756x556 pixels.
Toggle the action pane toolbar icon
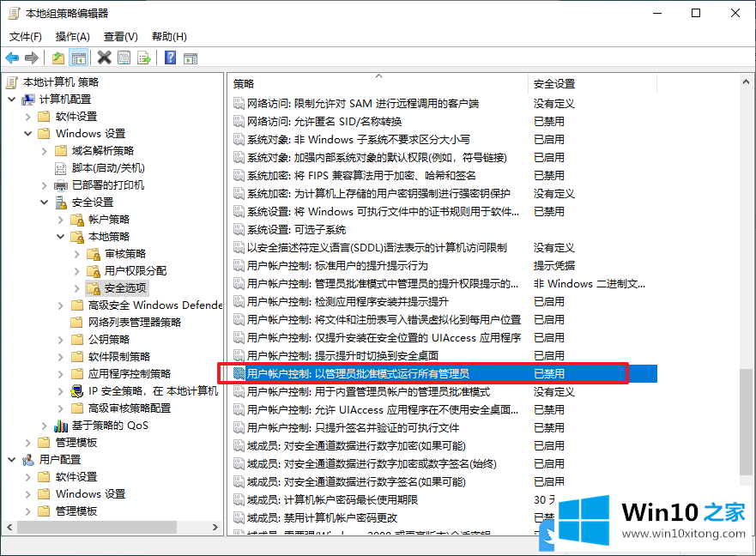coord(191,58)
